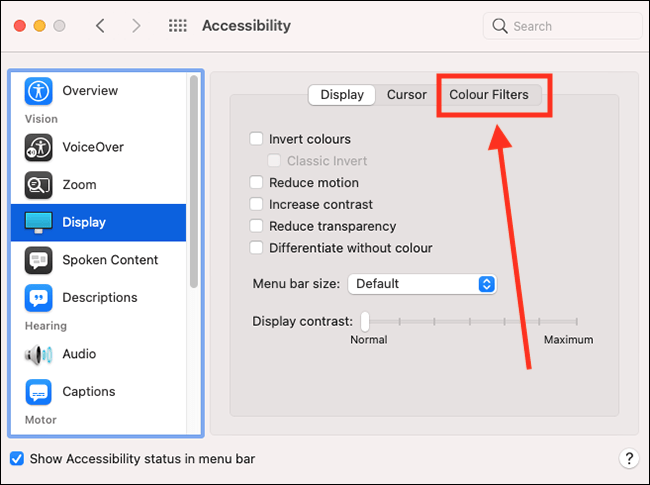
Task: Click the Audio speaker icon
Action: point(39,354)
